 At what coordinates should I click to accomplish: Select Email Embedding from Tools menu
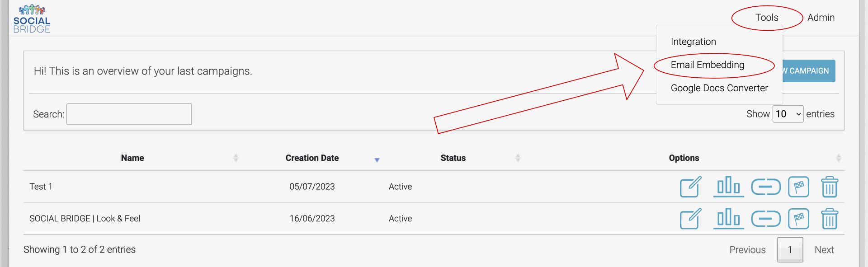(708, 65)
